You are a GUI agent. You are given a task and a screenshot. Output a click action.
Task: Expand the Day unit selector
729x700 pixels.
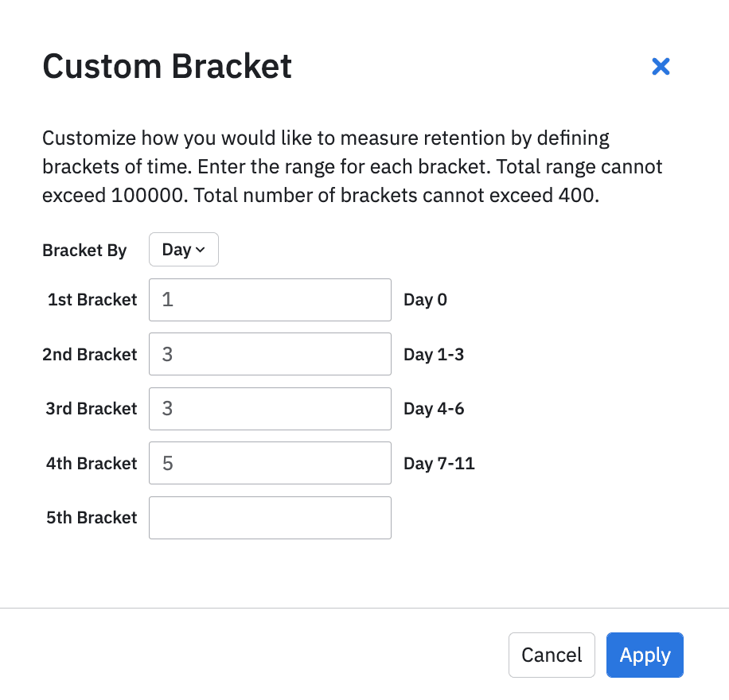tap(183, 249)
